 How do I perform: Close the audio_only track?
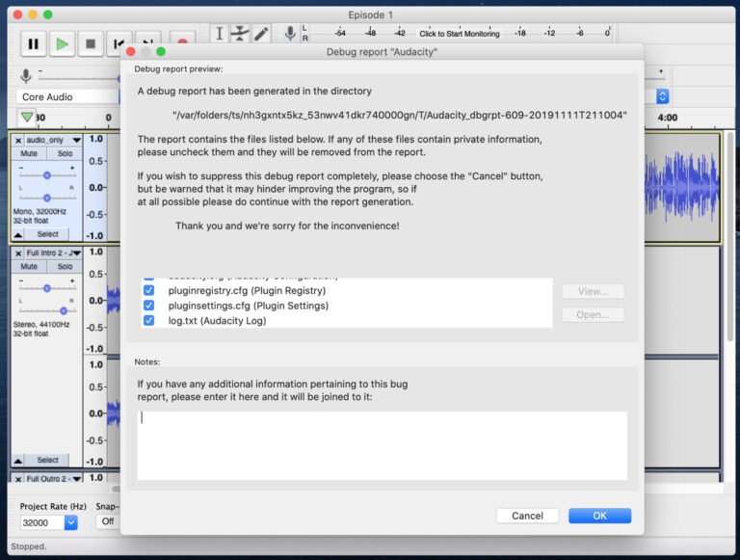[18, 140]
